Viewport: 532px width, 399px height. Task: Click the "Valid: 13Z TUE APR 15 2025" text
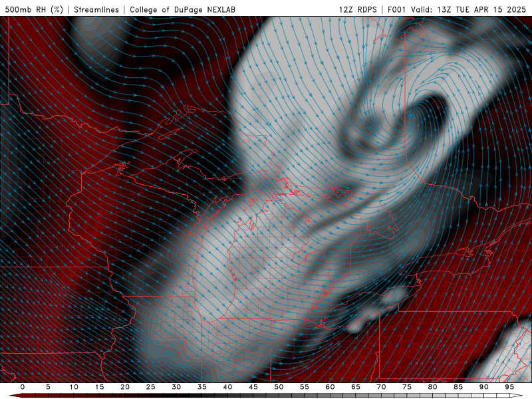click(x=468, y=9)
